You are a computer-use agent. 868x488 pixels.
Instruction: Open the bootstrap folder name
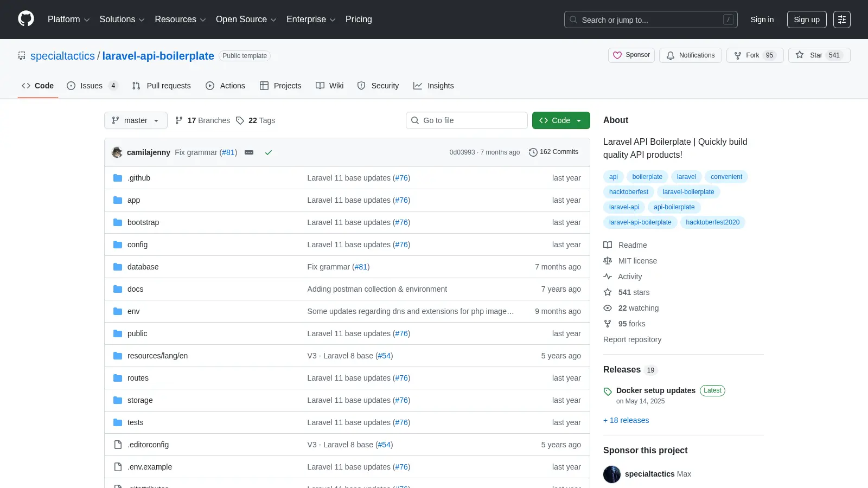point(143,222)
